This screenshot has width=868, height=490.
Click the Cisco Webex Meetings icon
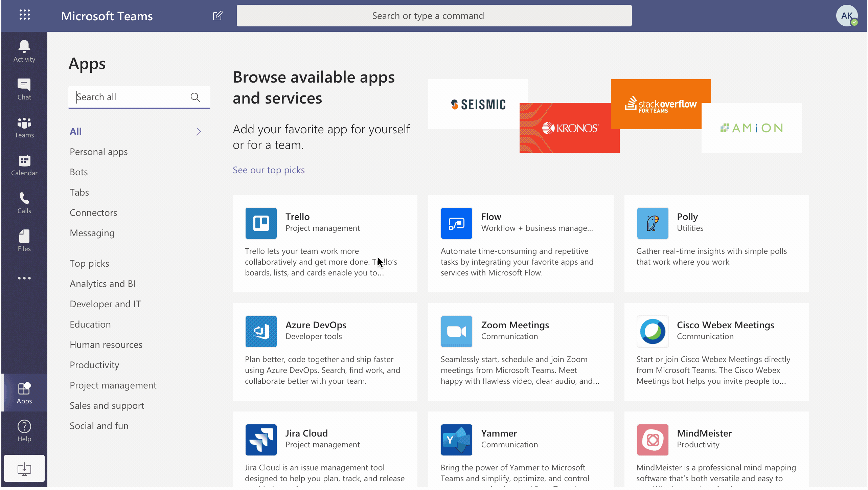(653, 332)
